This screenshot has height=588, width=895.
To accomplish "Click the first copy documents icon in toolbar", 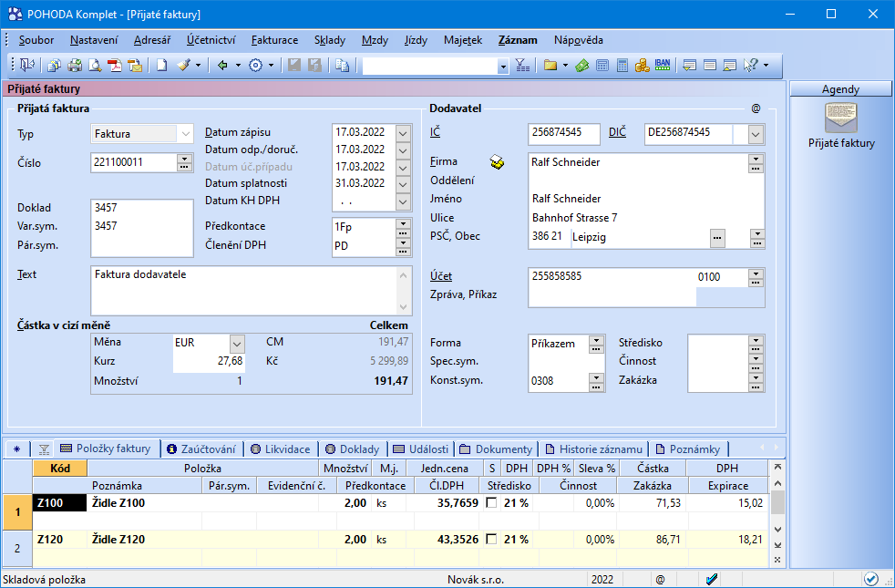I will click(x=54, y=65).
